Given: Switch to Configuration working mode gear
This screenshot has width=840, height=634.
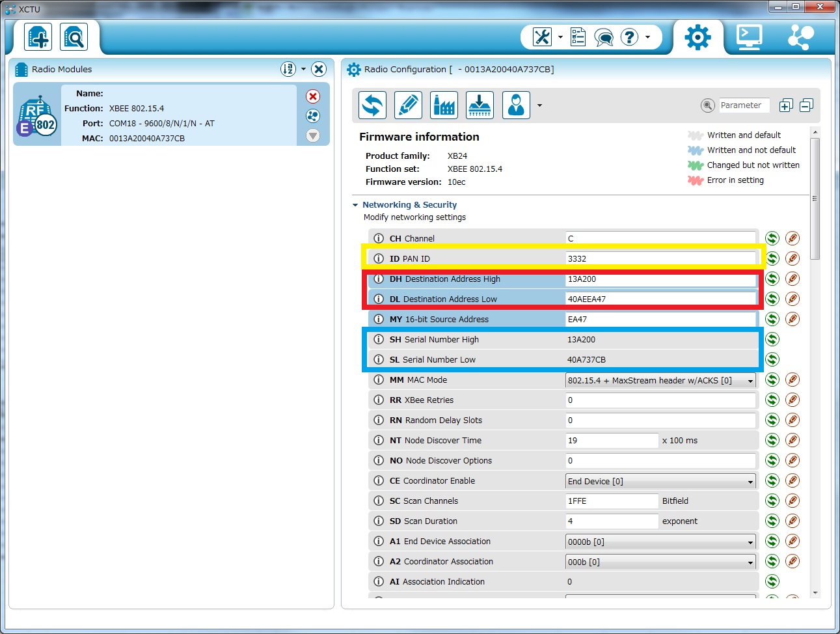Looking at the screenshot, I should [698, 37].
